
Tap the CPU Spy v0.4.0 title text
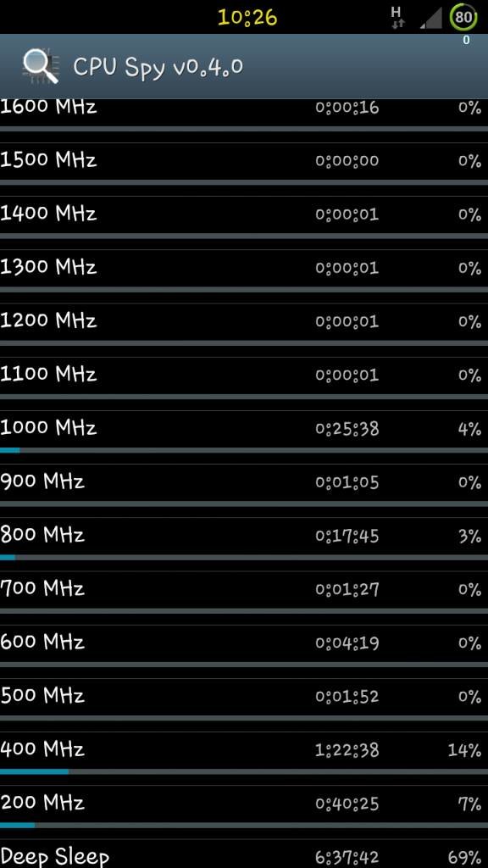(x=158, y=67)
